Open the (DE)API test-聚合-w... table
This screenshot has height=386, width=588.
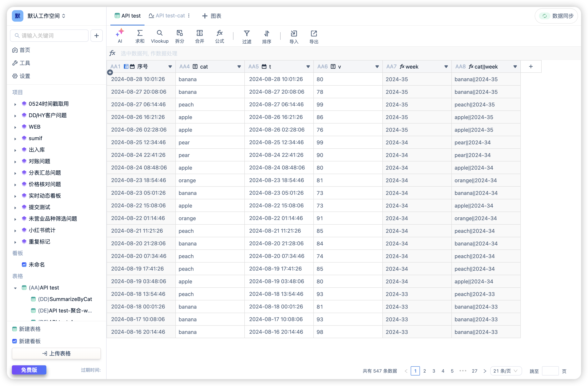62,311
